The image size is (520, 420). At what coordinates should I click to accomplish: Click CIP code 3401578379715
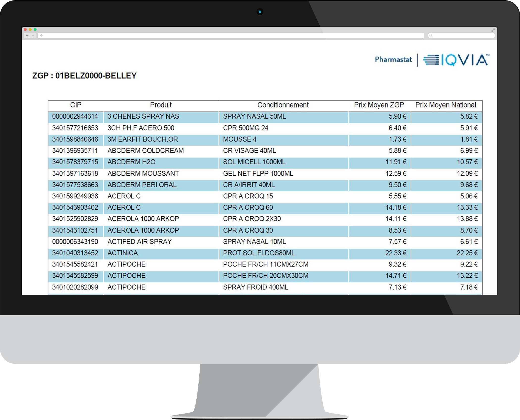click(x=75, y=162)
